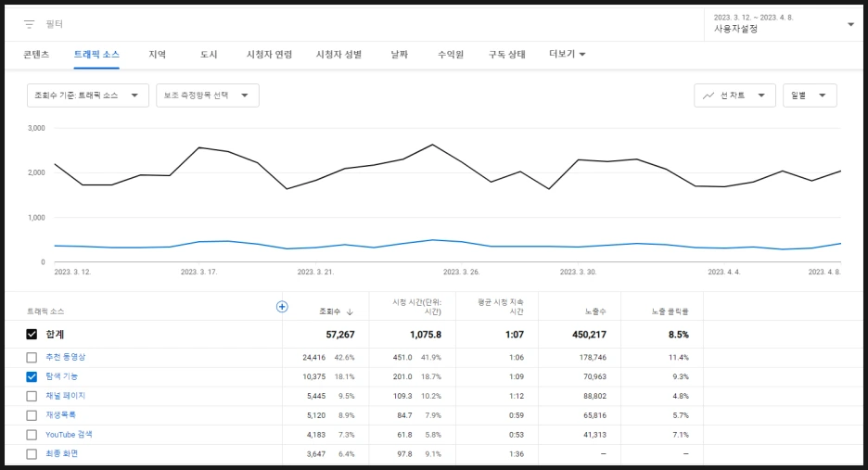Toggle the 합계 checkbox

pyautogui.click(x=32, y=335)
